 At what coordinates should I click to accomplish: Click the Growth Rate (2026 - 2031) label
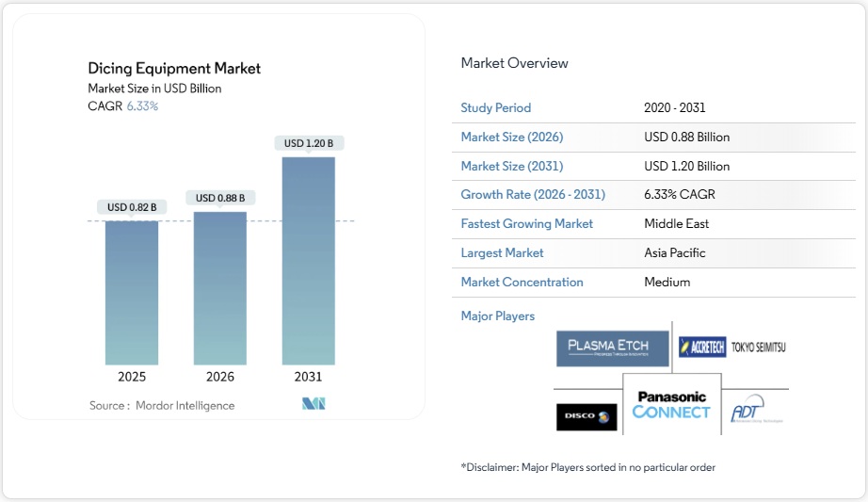tap(533, 195)
